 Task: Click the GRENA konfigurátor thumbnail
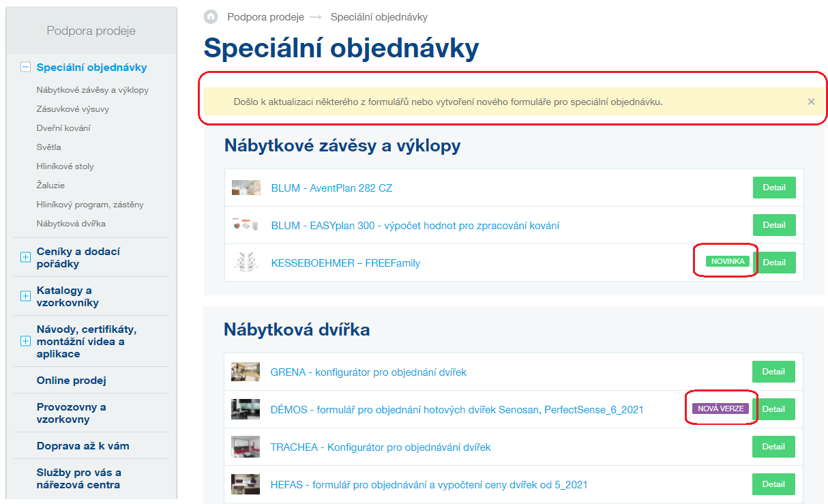pos(245,372)
